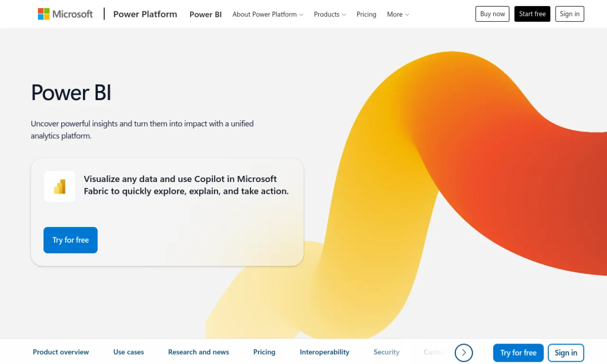This screenshot has width=607, height=364.
Task: Go to Research and news section tab
Action: (199, 352)
